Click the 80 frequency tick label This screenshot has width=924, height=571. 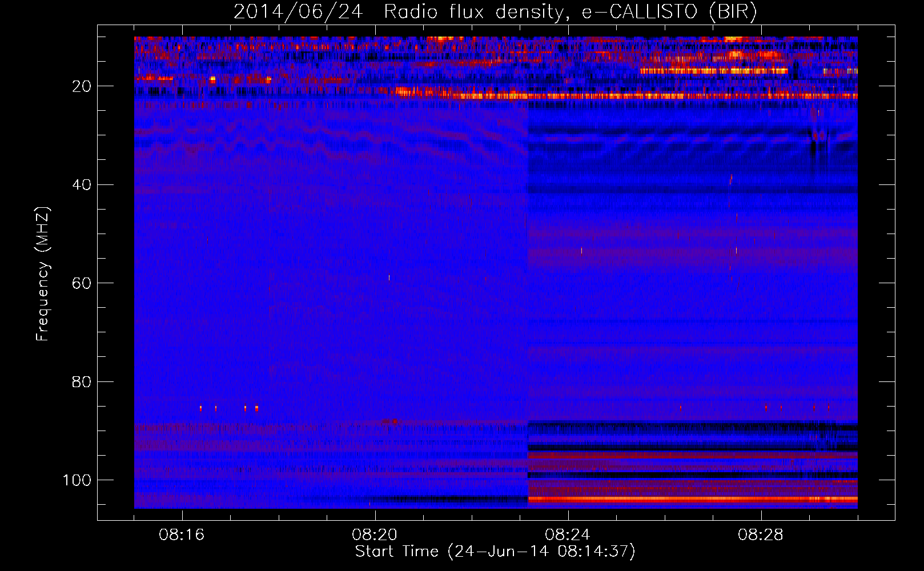(82, 382)
